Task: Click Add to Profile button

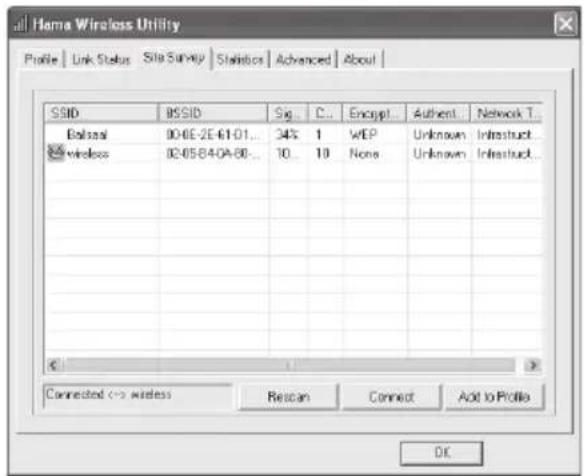Action: click(494, 397)
